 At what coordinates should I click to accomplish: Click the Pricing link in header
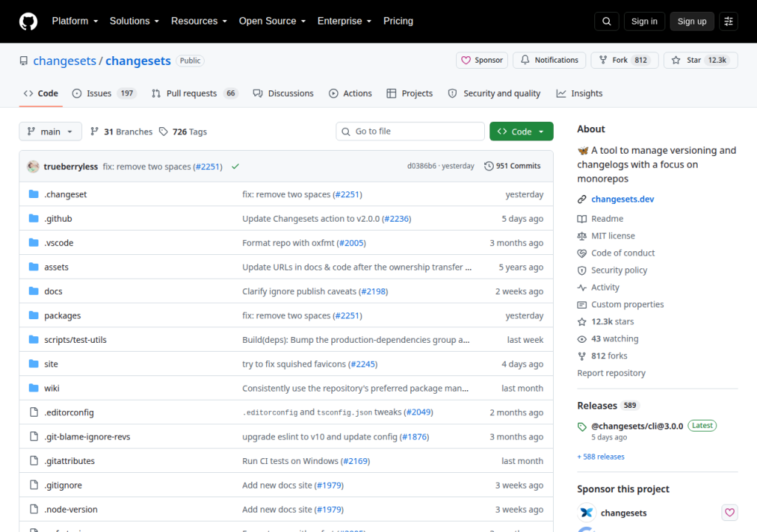pyautogui.click(x=398, y=21)
